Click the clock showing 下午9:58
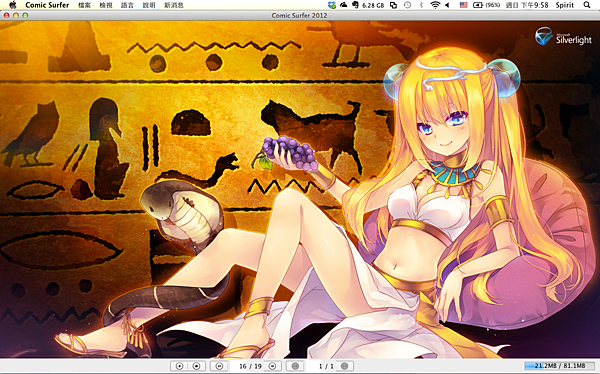The width and height of the screenshot is (600, 374). (527, 5)
